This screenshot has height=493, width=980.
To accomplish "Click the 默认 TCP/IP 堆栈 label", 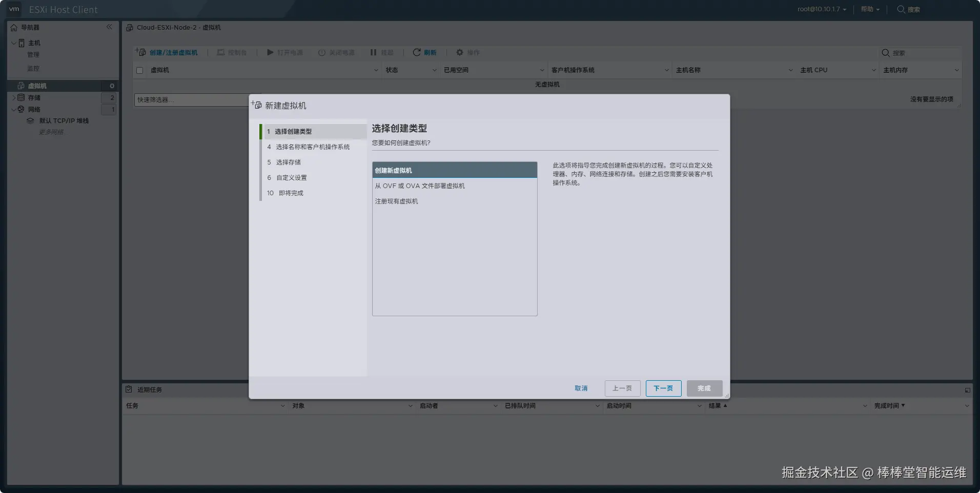I will pyautogui.click(x=64, y=121).
